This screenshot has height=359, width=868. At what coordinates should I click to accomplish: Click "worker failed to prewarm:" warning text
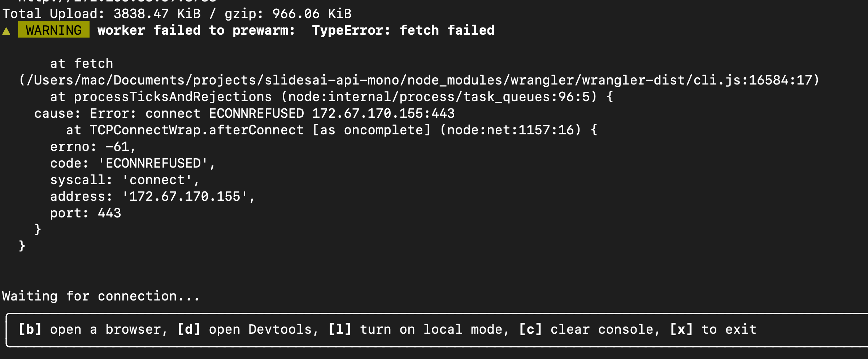click(196, 30)
